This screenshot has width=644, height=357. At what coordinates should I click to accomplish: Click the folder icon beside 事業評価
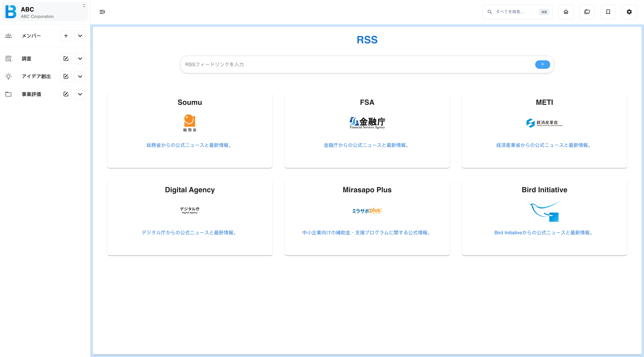click(8, 94)
